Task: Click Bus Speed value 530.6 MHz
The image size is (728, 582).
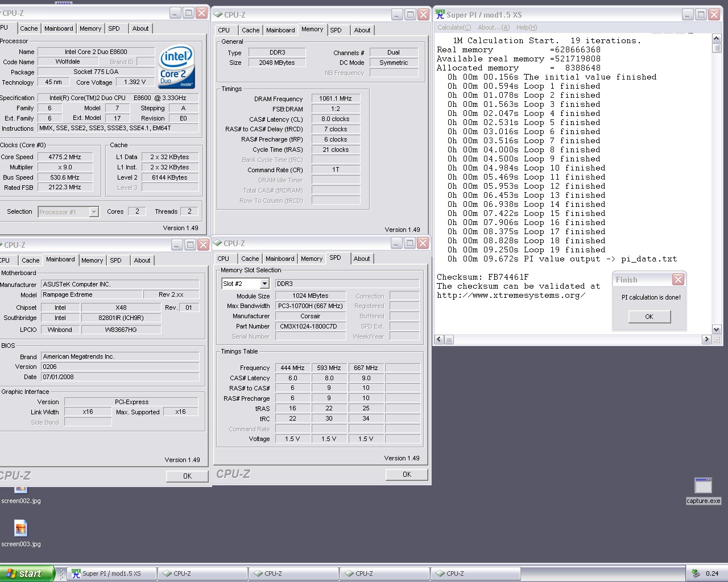Action: [65, 177]
